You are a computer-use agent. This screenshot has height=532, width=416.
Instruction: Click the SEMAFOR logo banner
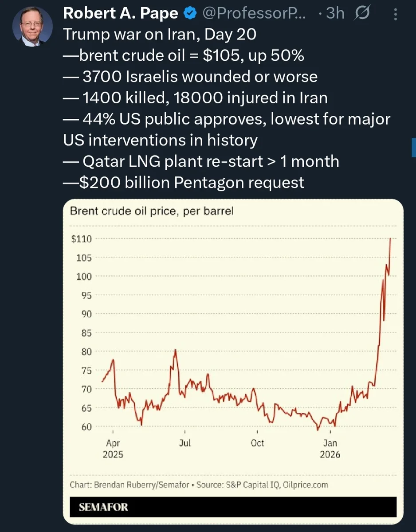tap(233, 507)
